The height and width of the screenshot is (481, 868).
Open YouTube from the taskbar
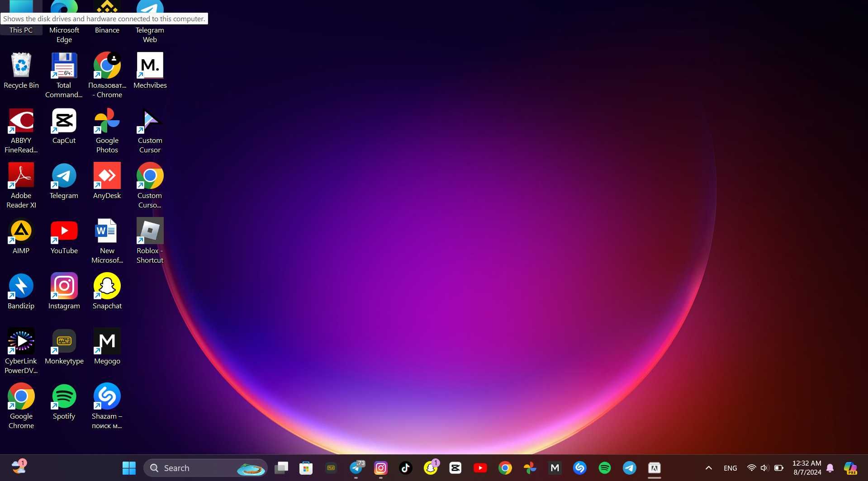[x=480, y=468]
